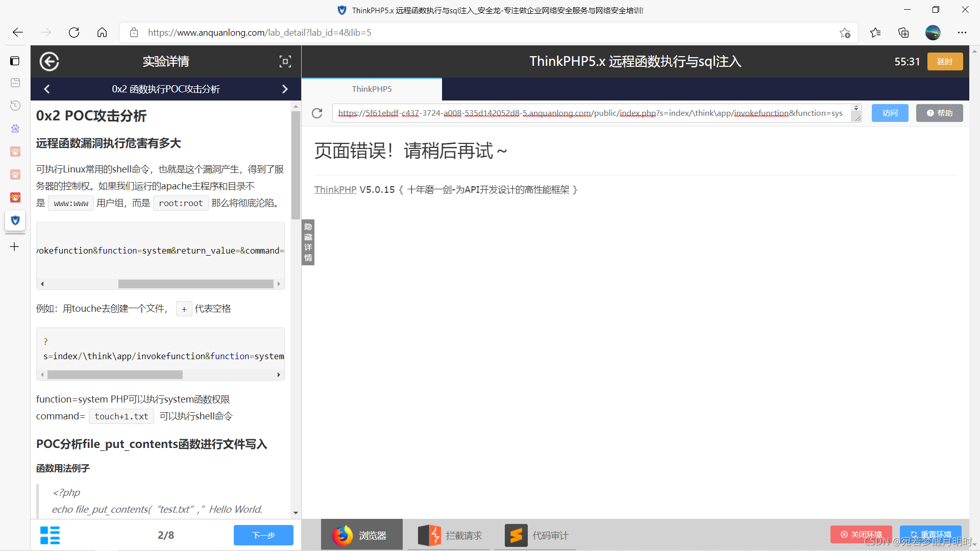
Task: Open the browser home page
Action: tap(102, 33)
